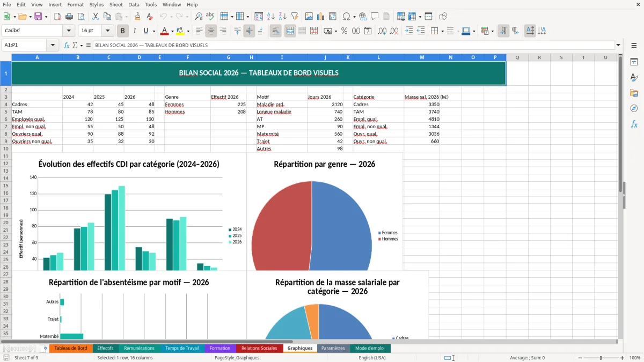Click Insert Special Character omega icon
Image resolution: width=644 pixels, height=362 pixels.
[346, 17]
